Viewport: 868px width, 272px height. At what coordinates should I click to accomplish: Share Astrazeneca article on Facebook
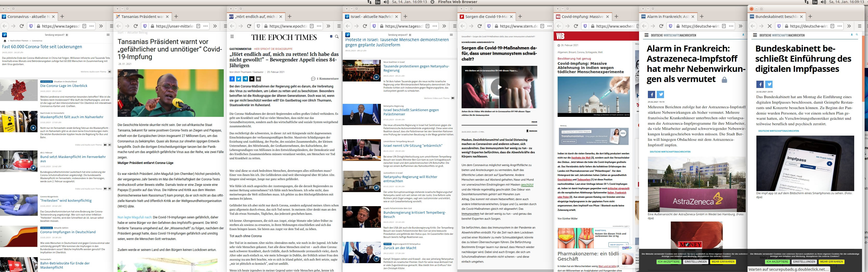(651, 95)
